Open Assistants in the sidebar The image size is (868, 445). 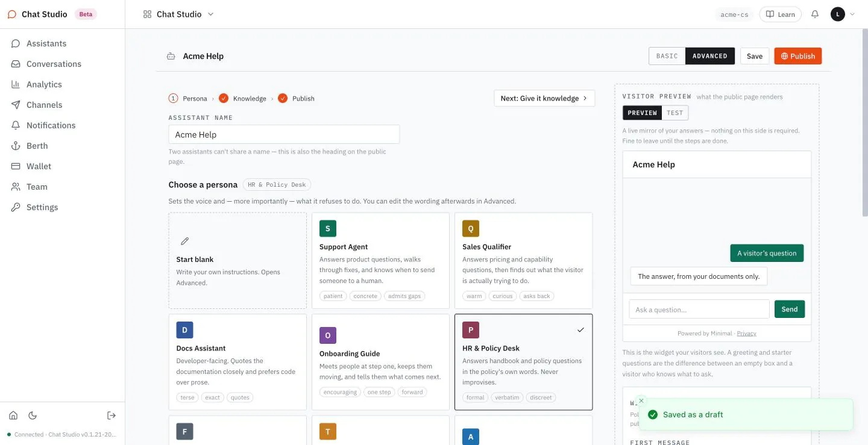click(x=62, y=43)
